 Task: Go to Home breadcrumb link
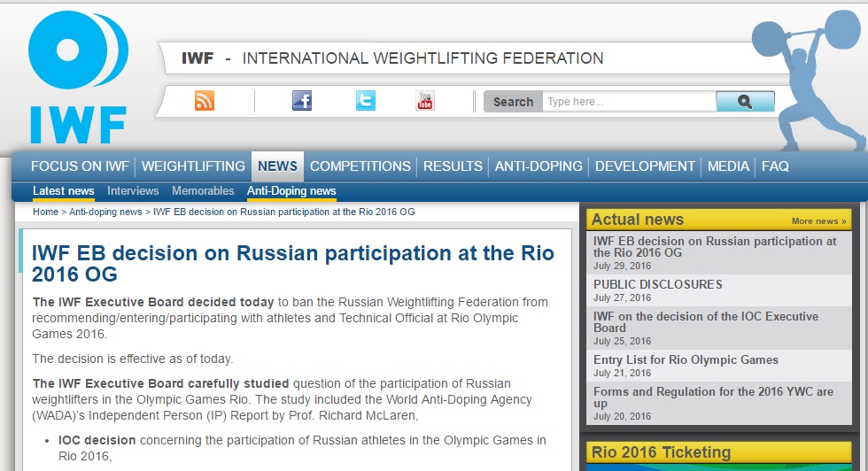[45, 212]
